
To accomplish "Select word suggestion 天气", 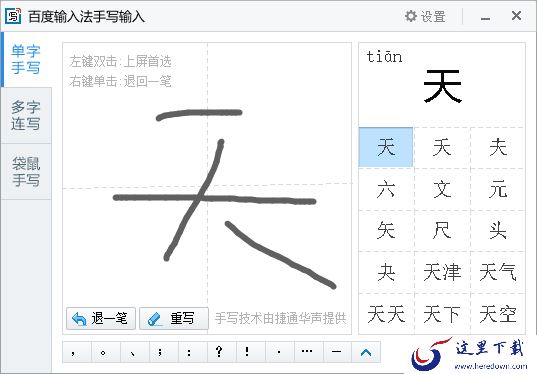I will (498, 272).
